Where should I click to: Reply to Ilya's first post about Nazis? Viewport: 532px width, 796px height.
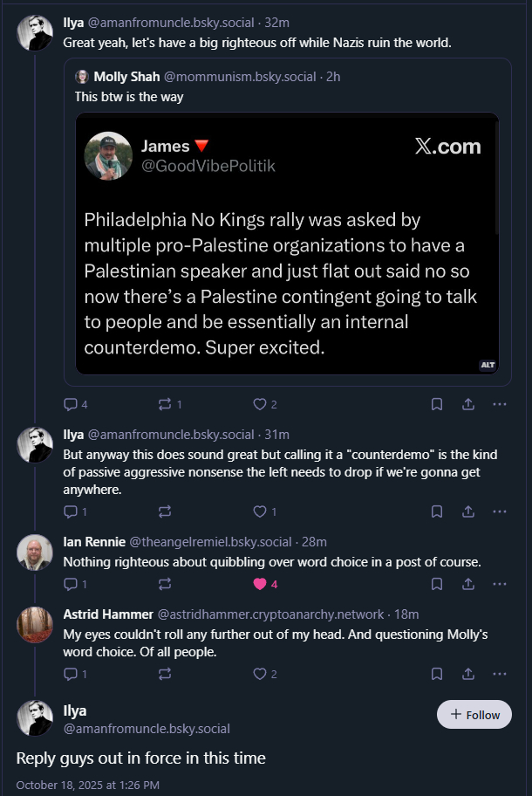tap(71, 404)
